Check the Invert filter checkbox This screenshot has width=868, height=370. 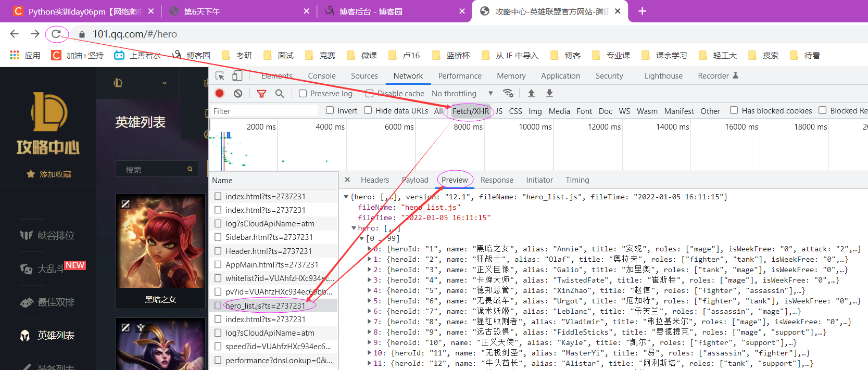[x=330, y=110]
